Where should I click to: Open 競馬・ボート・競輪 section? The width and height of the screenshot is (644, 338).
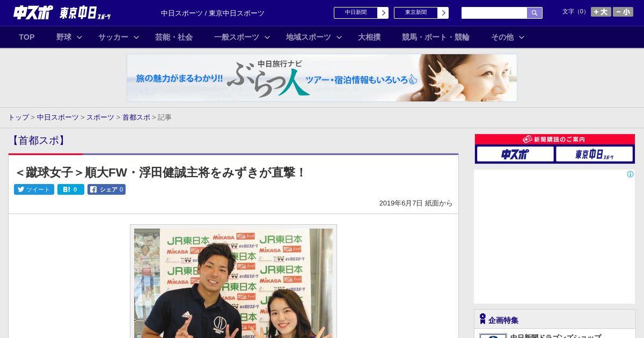(436, 37)
